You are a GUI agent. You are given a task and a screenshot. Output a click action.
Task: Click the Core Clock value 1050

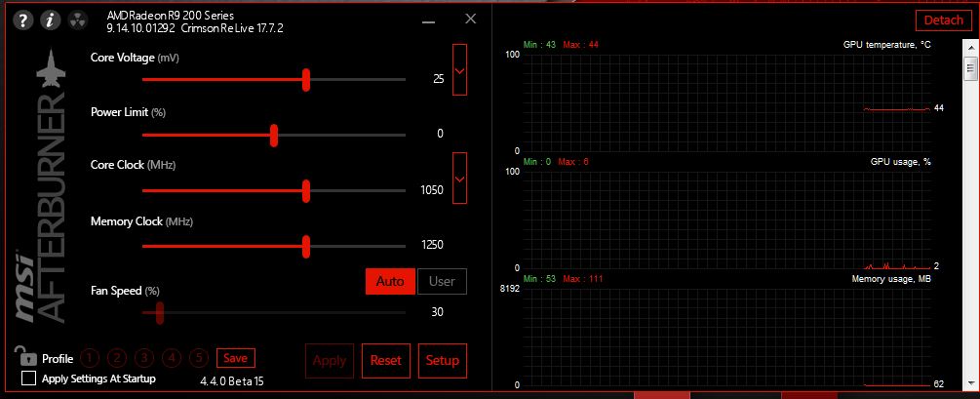click(x=432, y=190)
